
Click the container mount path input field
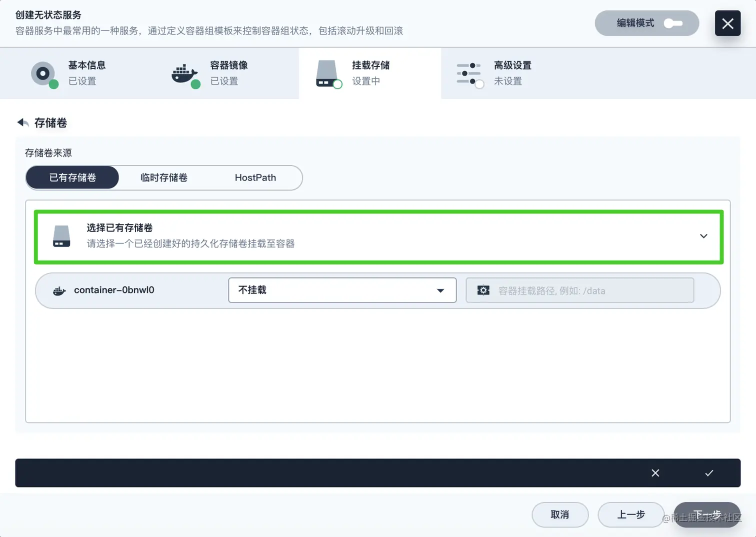pos(580,290)
